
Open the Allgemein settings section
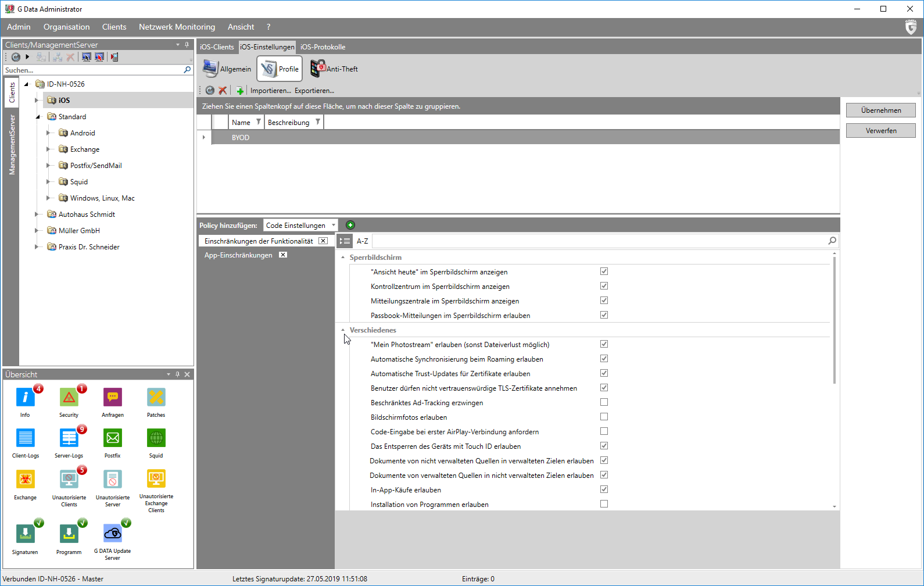click(227, 69)
